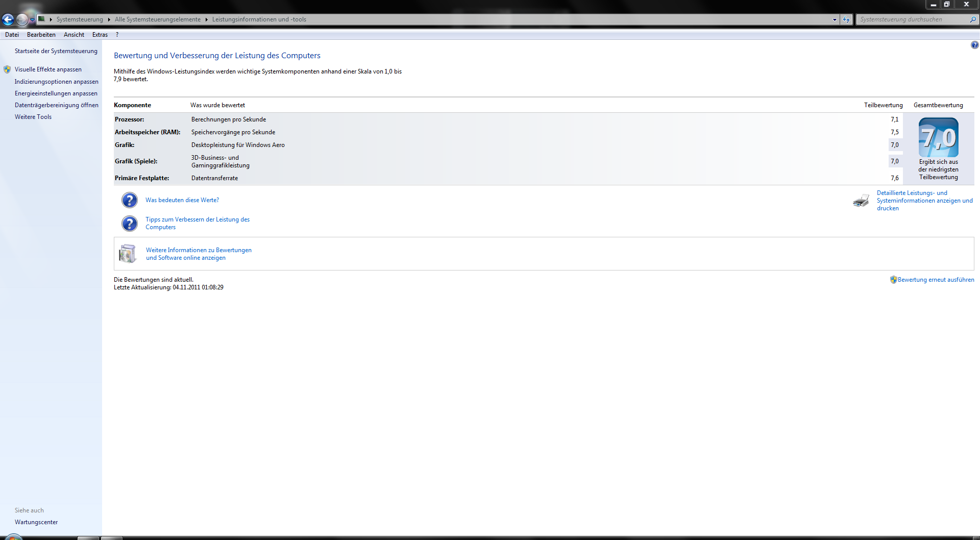
Task: Click the shield icon beside Bewertung erneut ausführen
Action: tap(893, 280)
